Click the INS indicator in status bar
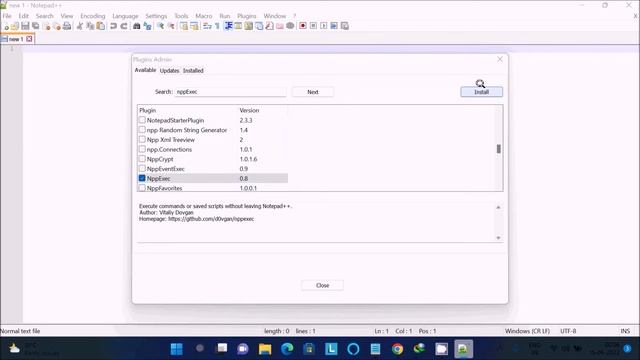 coord(625,331)
